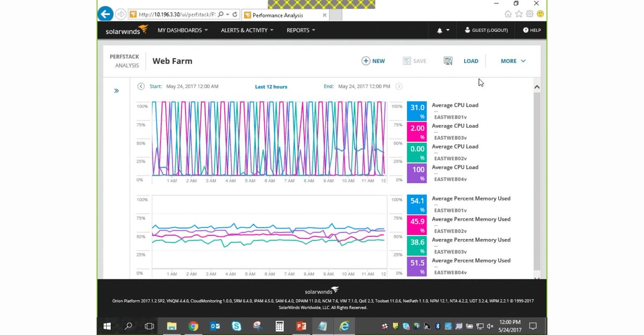
Task: Click the start time May 24, 2017 12:00 AM
Action: (x=192, y=86)
